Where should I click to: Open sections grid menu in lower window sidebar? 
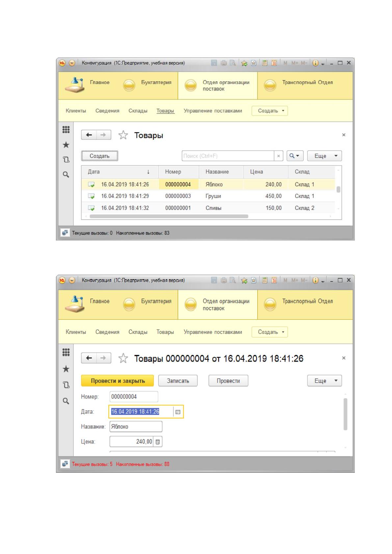point(66,352)
